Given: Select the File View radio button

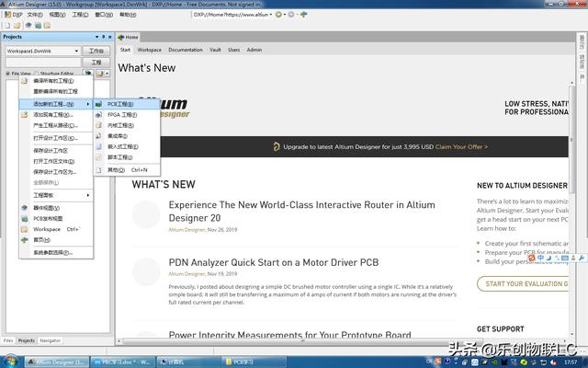Looking at the screenshot, I should (x=8, y=74).
